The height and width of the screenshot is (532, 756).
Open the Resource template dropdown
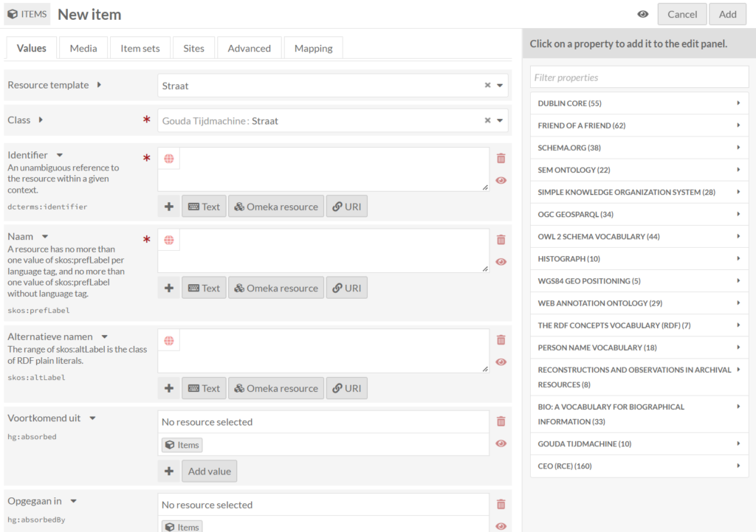tap(501, 86)
